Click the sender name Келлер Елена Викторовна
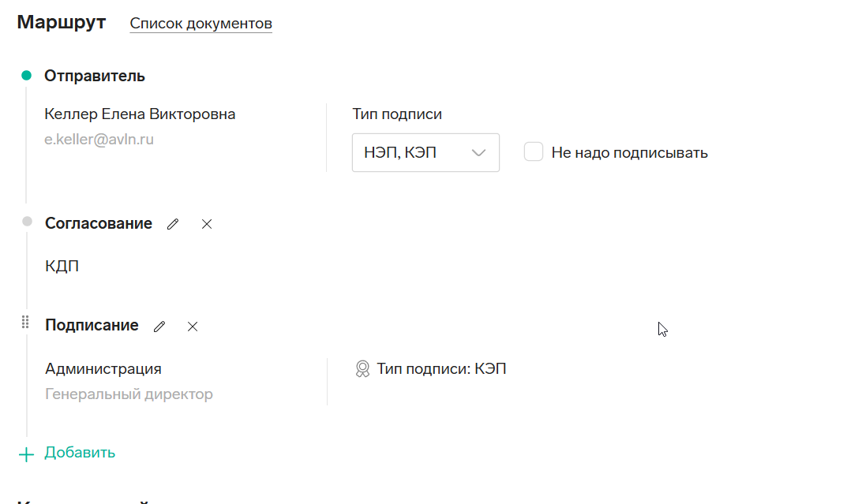Image resolution: width=847 pixels, height=504 pixels. click(140, 114)
